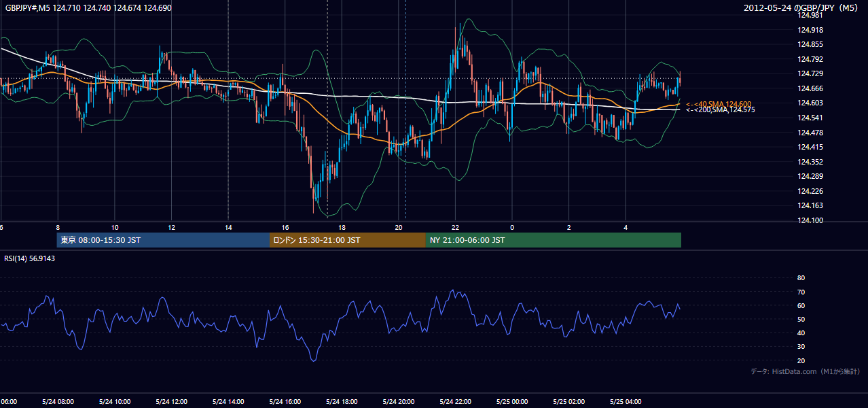Click price axis value 124.855
Screen dimensions: 868x408
(x=810, y=44)
